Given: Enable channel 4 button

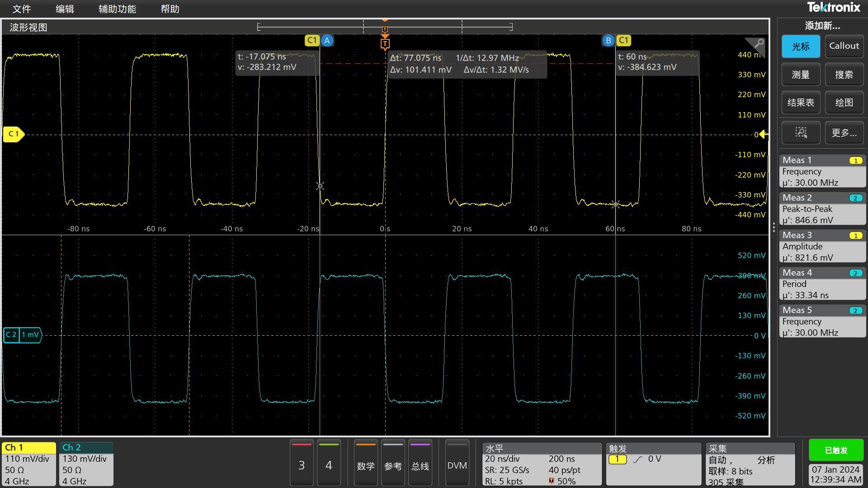Looking at the screenshot, I should (329, 465).
